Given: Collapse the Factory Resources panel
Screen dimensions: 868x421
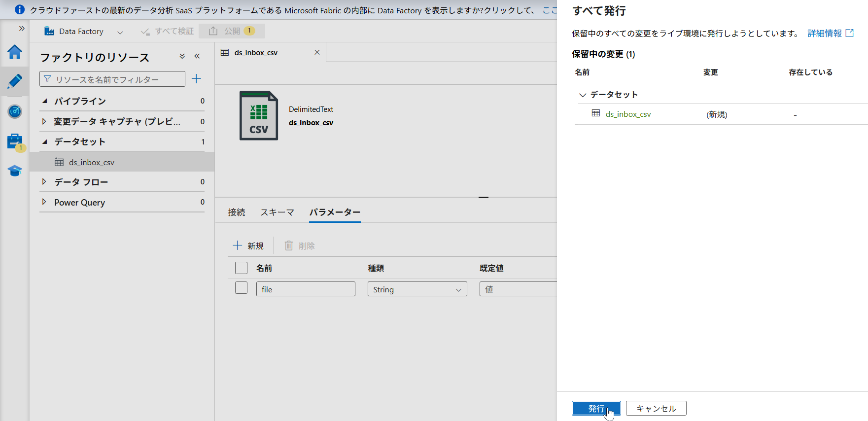Looking at the screenshot, I should (197, 56).
